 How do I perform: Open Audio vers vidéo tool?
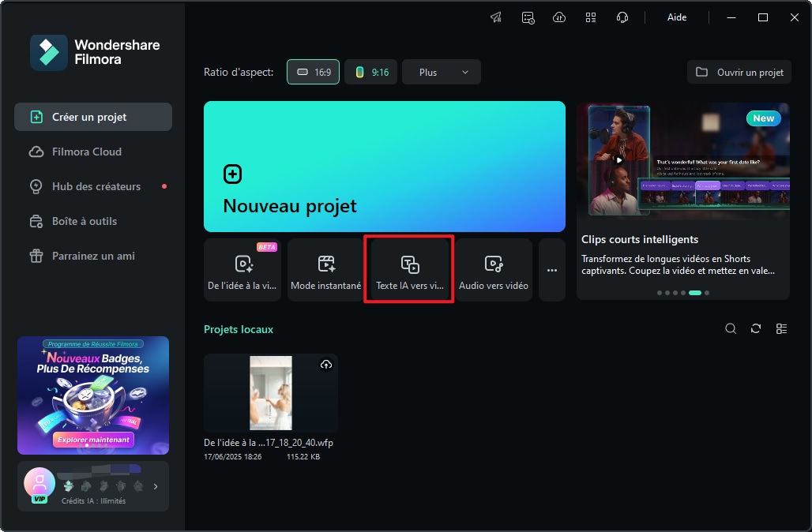coord(494,270)
